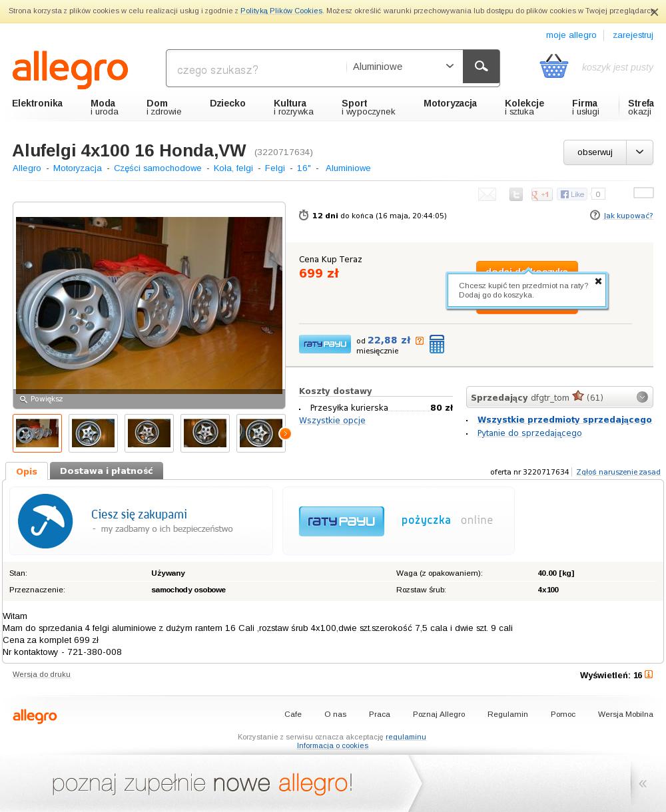Click the Pytanie do sprzedającego link

point(529,433)
